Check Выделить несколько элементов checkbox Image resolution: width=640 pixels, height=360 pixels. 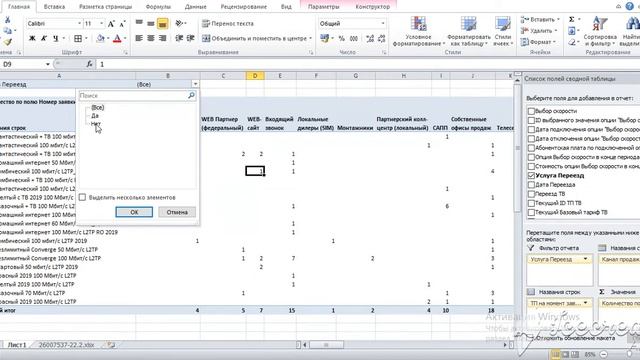(x=82, y=197)
